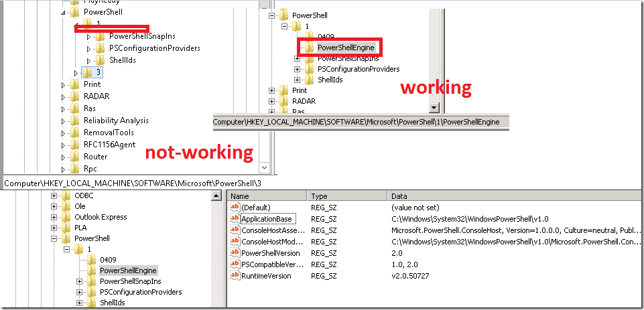Select the RADAR key in not-working window
Screen dimensions: 644x310
(96, 96)
